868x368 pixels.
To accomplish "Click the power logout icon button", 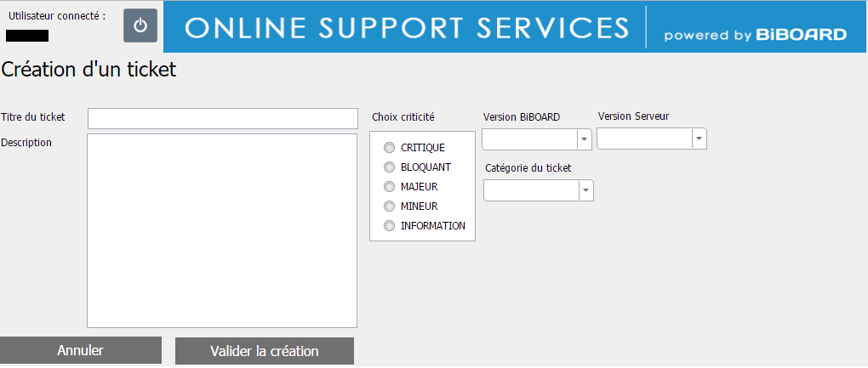I will click(140, 25).
